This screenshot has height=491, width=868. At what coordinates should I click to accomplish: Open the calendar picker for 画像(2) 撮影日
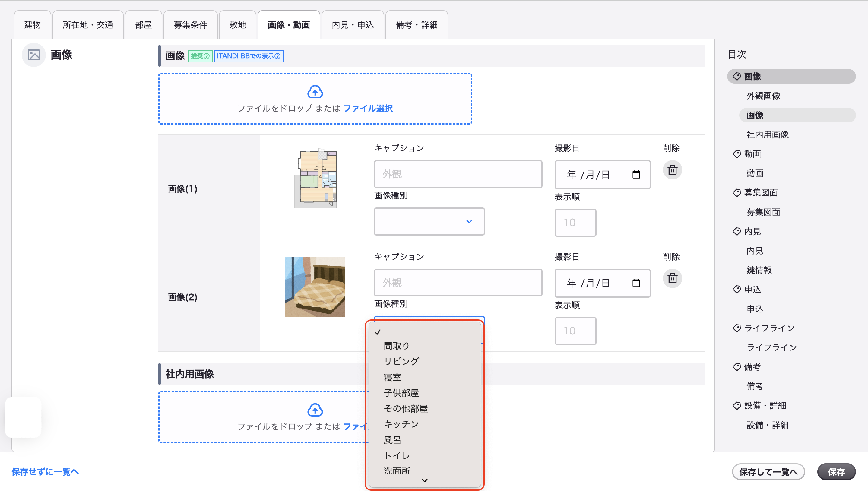pyautogui.click(x=636, y=283)
